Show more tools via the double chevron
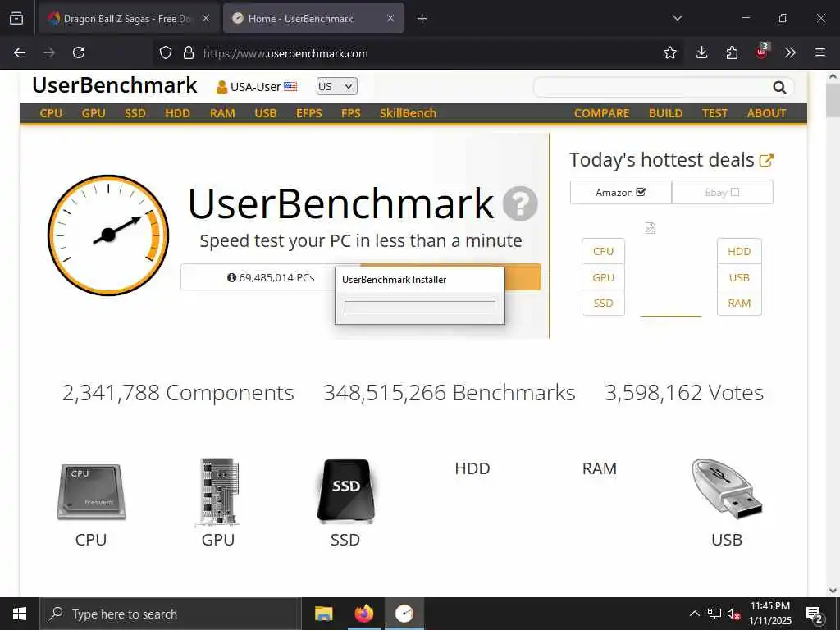 pos(790,52)
